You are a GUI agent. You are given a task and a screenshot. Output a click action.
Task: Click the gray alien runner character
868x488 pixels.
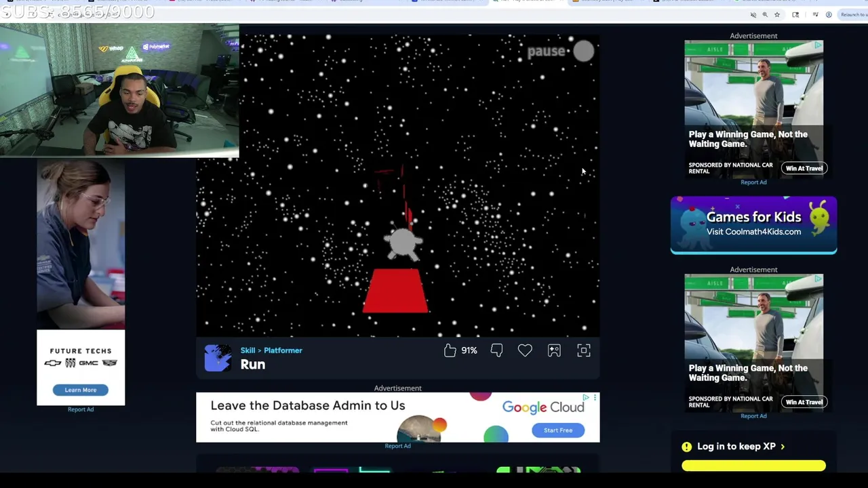(403, 243)
